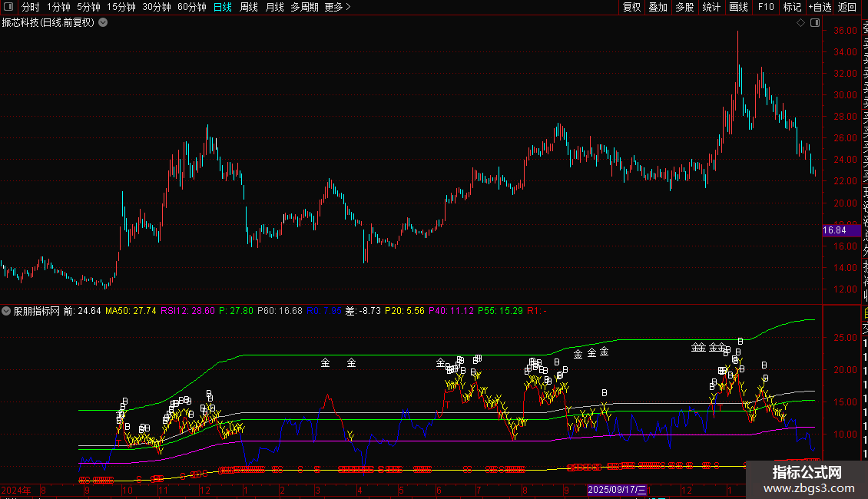The height and width of the screenshot is (499, 868).
Task: Toggle the right info panel icon near the price axis
Action: click(815, 23)
